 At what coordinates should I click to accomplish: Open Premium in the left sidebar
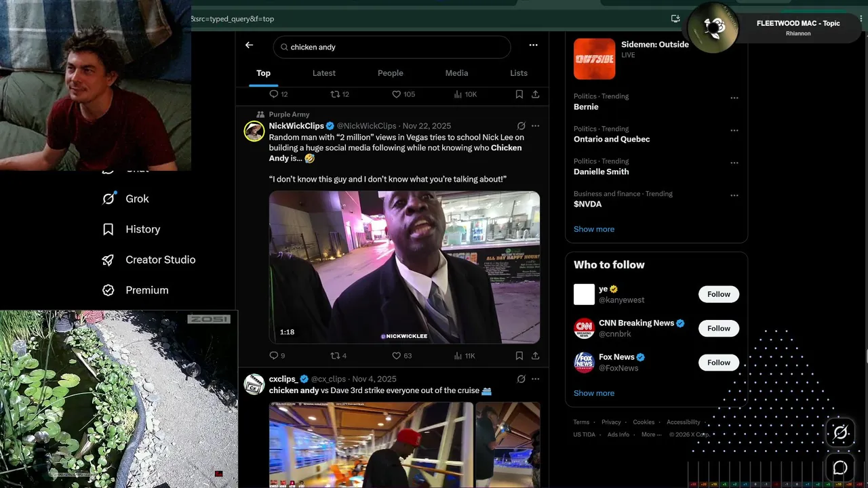coord(135,290)
